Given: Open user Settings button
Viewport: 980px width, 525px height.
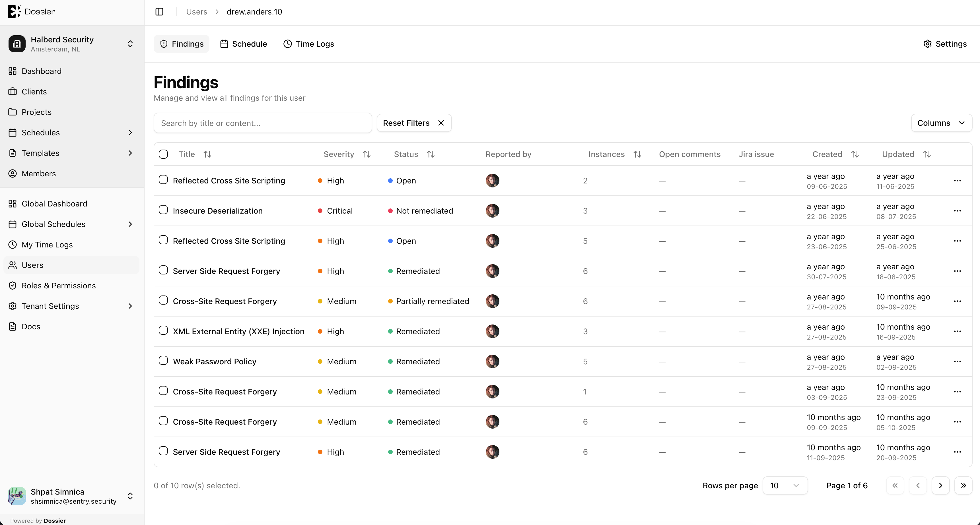Looking at the screenshot, I should [945, 44].
